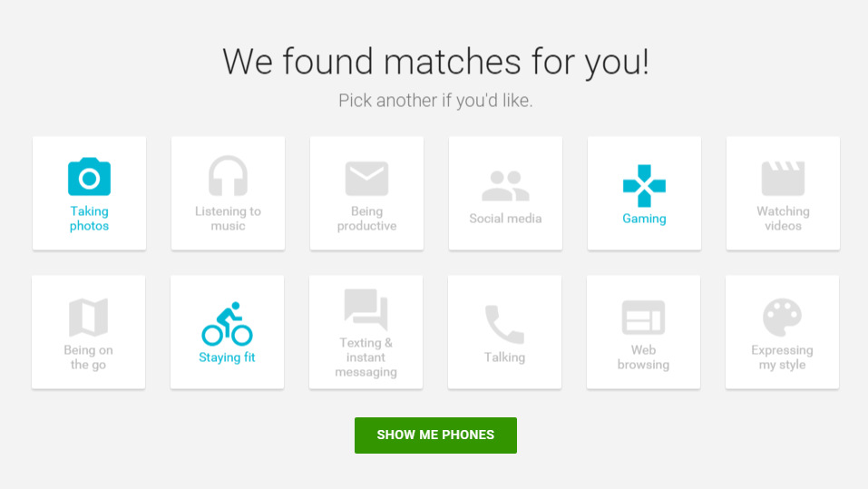868x489 pixels.
Task: Choose the browser window icon for Web browsing
Action: pos(643,318)
